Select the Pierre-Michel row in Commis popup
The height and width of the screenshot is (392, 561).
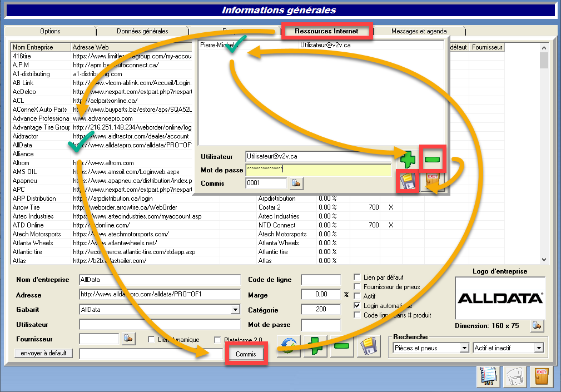(321, 45)
